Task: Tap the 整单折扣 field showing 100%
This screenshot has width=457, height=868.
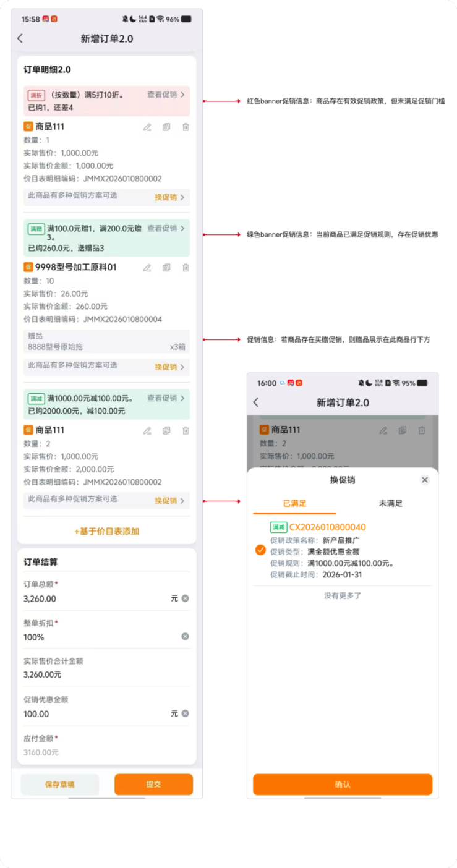Action: [x=106, y=637]
